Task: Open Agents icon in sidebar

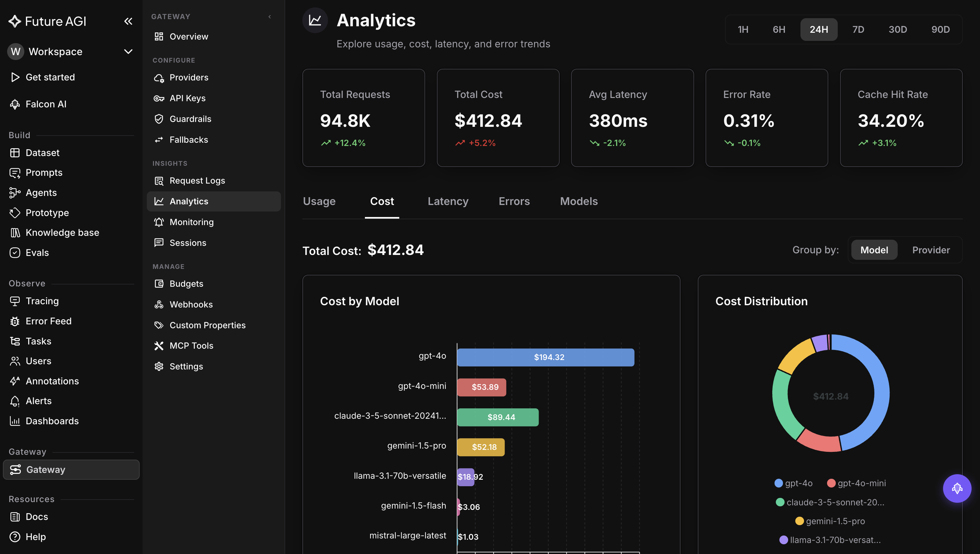Action: tap(15, 193)
